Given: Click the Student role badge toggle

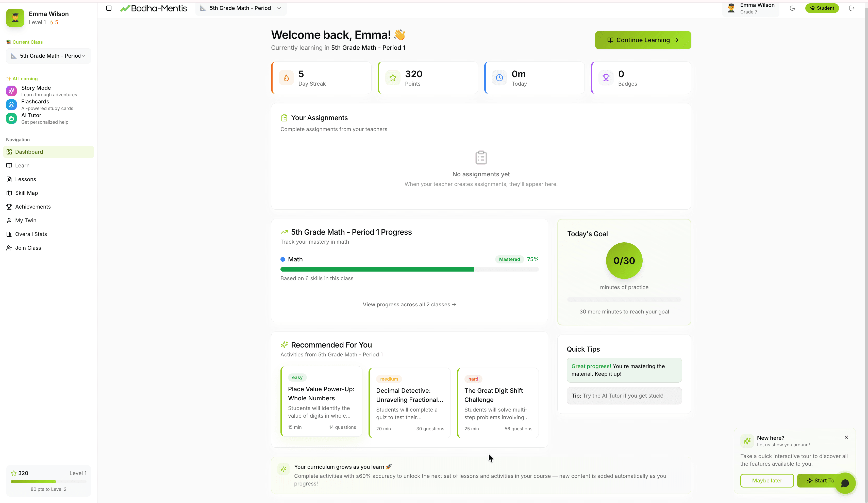Looking at the screenshot, I should (x=822, y=8).
